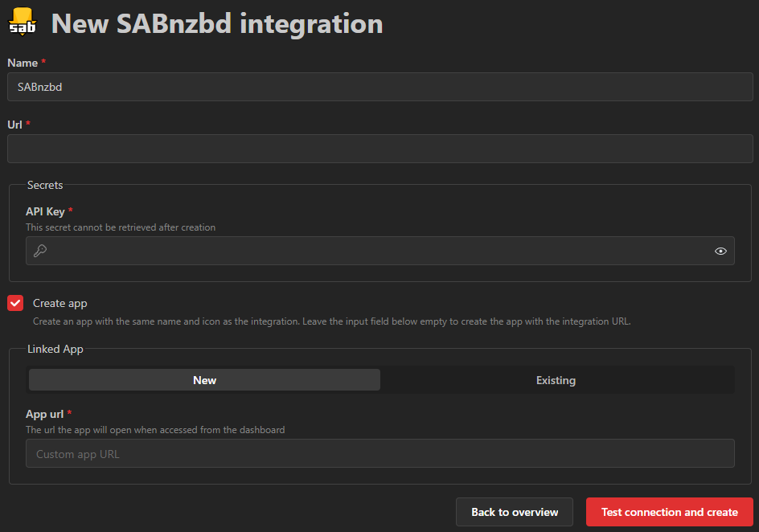
Task: Click the App url label
Action: point(44,414)
